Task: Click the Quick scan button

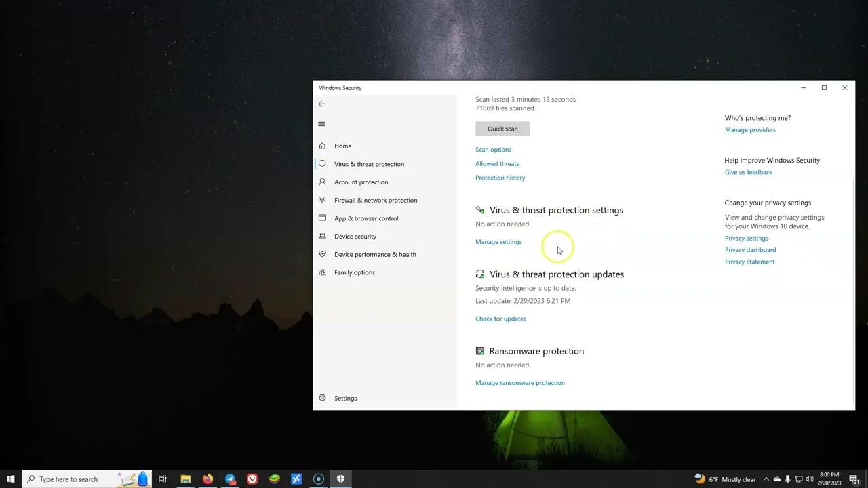Action: tap(502, 129)
